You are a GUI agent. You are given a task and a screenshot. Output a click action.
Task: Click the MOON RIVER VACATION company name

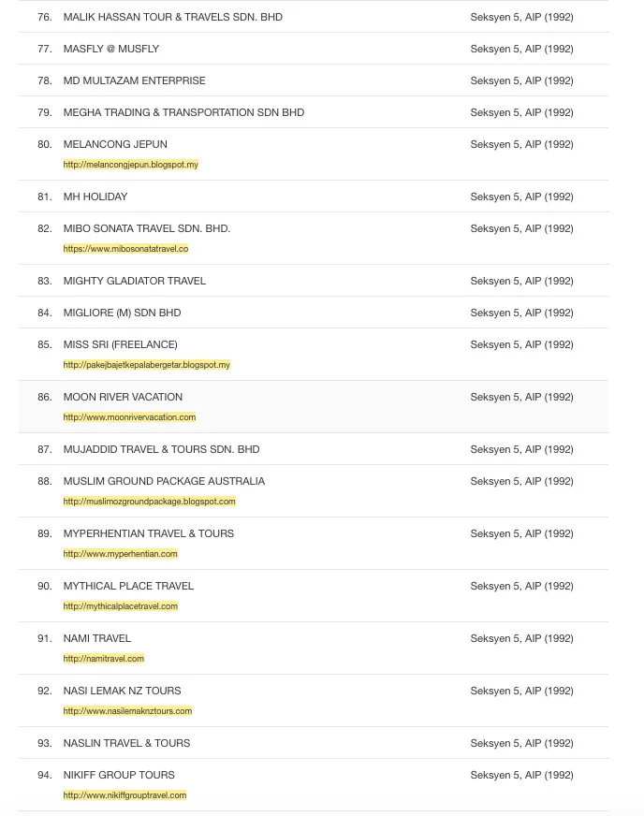(123, 397)
